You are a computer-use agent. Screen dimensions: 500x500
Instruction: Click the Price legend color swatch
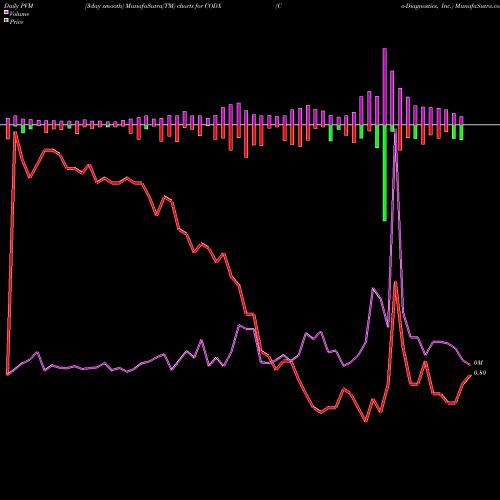(x=6, y=20)
